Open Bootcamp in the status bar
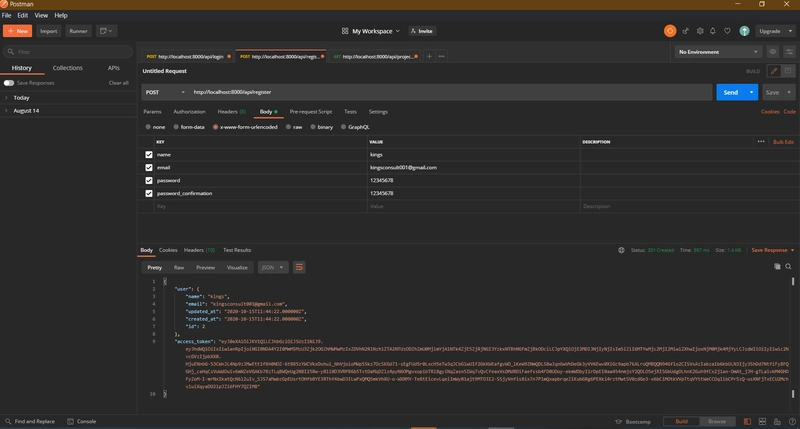This screenshot has height=429, width=800. 633,422
